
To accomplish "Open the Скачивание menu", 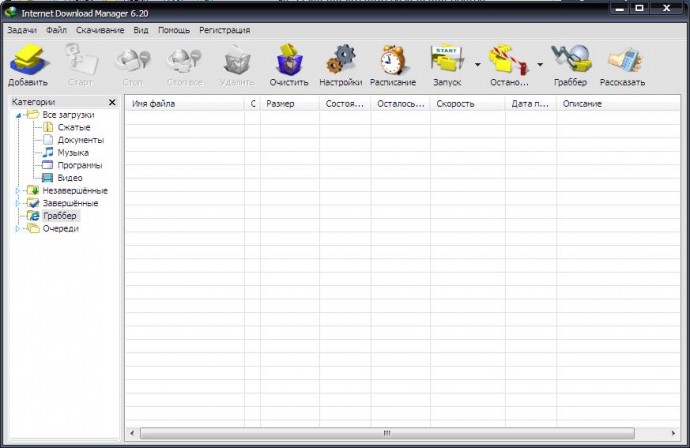I will (100, 30).
